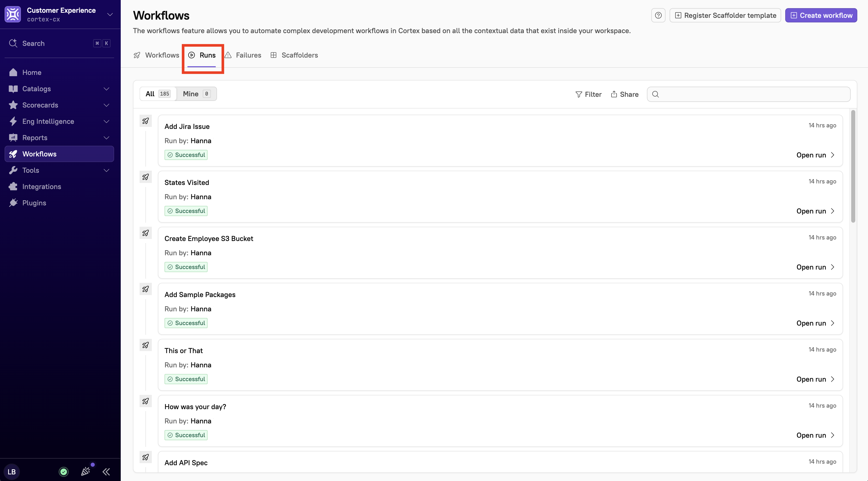The width and height of the screenshot is (868, 481).
Task: Click the sidebar Search box
Action: [x=59, y=44]
